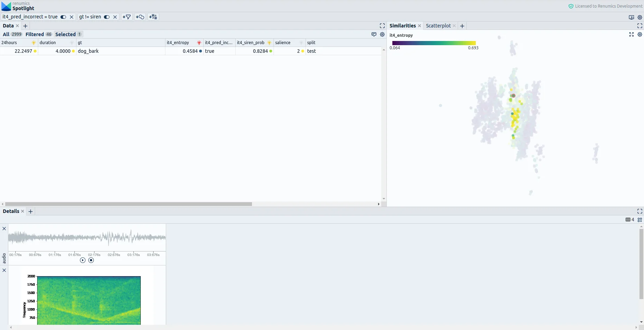644x330 pixels.
Task: Open table tag/comment options icon
Action: [374, 34]
